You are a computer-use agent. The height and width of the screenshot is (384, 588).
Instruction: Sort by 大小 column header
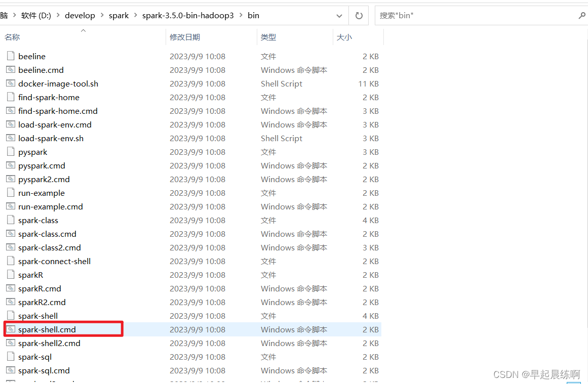click(x=344, y=37)
